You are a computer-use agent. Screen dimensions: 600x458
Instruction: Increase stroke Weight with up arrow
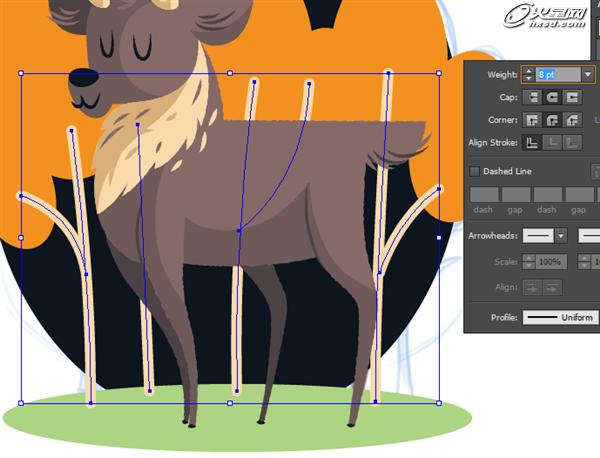click(528, 71)
